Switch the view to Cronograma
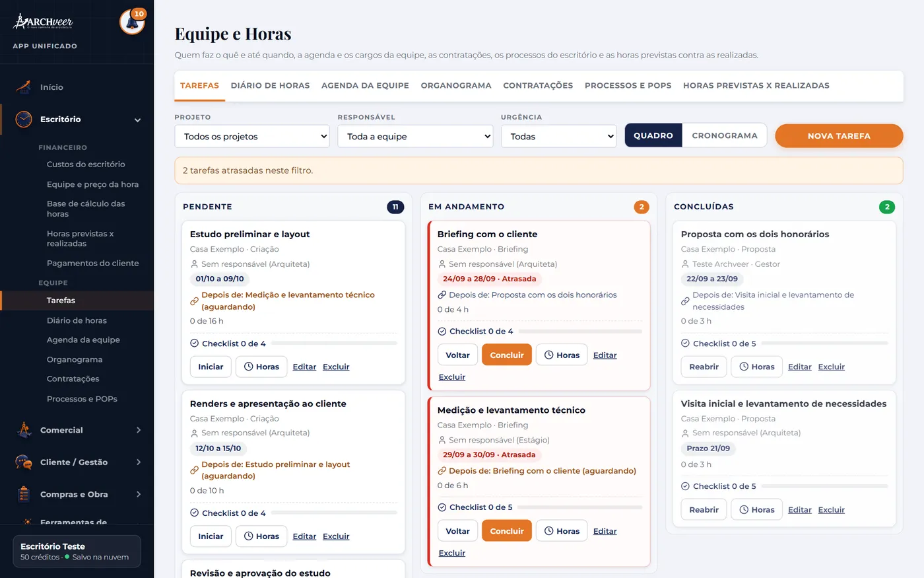 725,135
